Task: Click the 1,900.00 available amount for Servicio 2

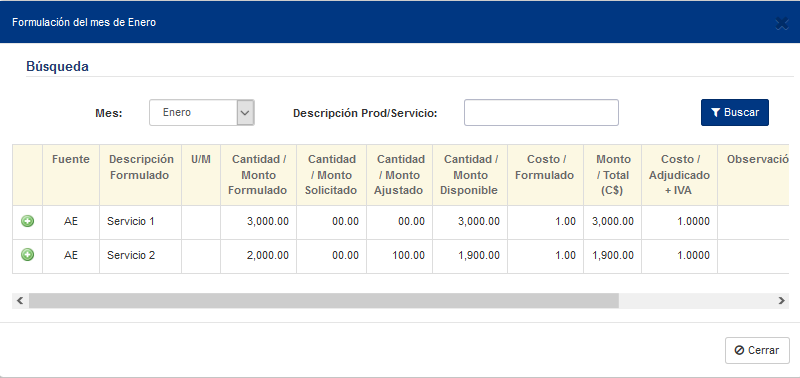Action: coord(470,256)
